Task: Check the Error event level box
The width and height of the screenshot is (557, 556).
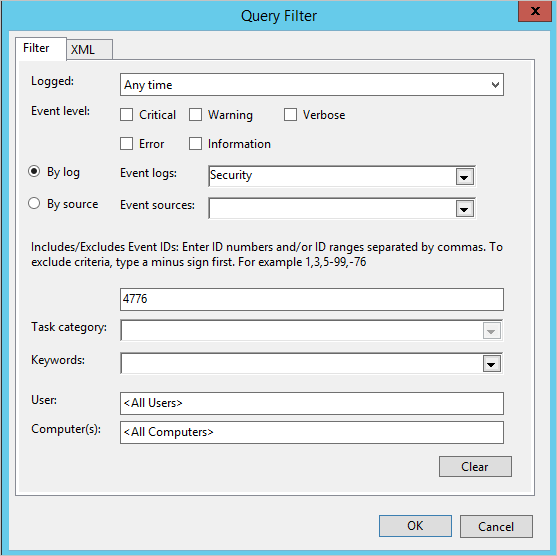Action: pos(126,144)
